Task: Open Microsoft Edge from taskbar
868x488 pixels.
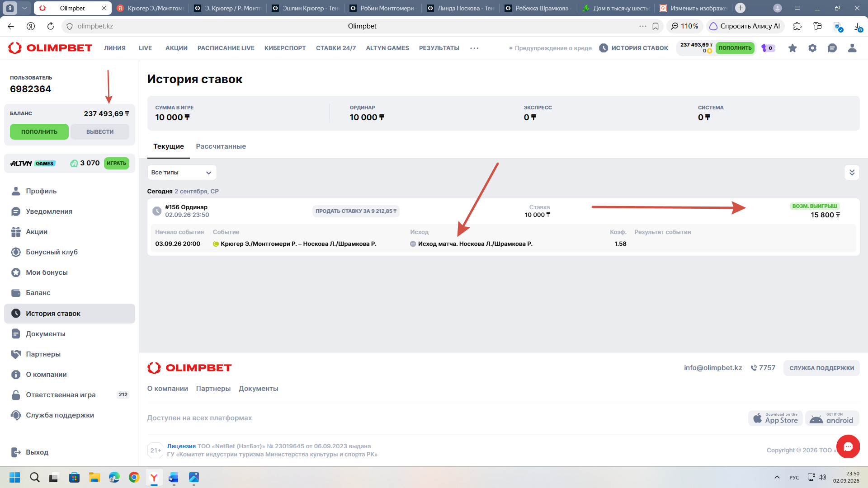Action: pyautogui.click(x=114, y=477)
